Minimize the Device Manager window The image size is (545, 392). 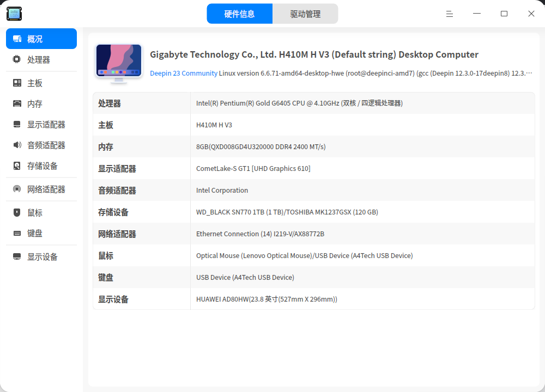(477, 14)
